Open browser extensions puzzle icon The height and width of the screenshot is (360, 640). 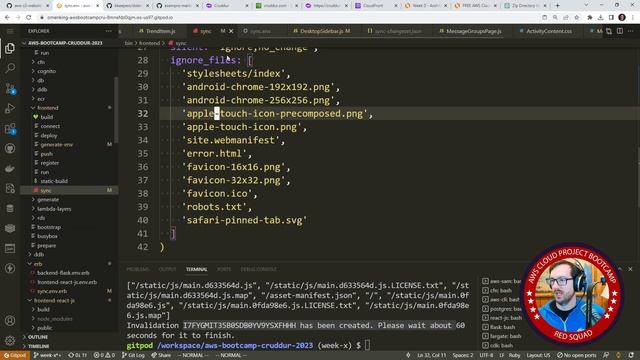tap(589, 18)
